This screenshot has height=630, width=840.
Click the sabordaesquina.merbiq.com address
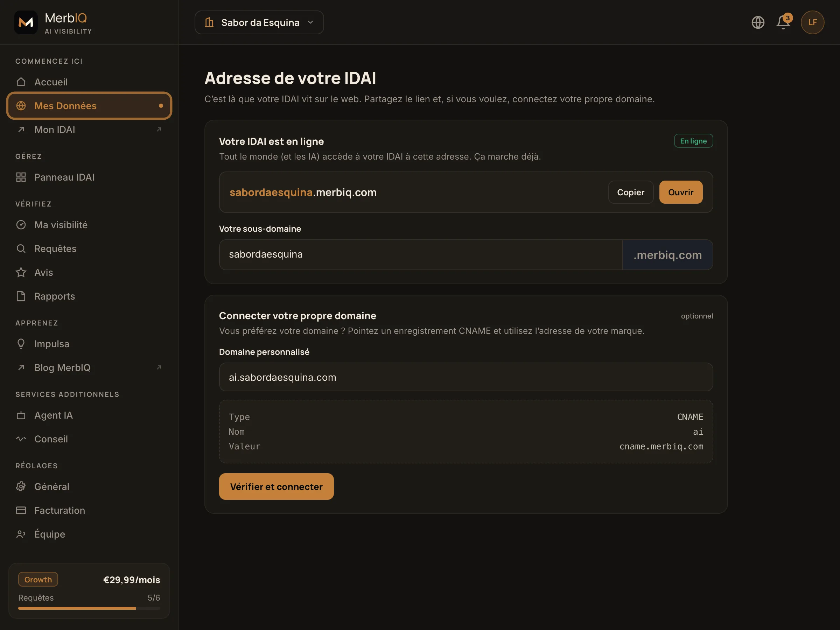(303, 192)
